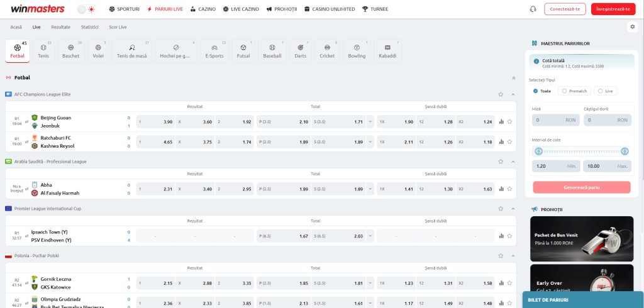Click the Câștigul dorit input field
Image resolution: width=644 pixels, height=308 pixels.
tap(607, 120)
